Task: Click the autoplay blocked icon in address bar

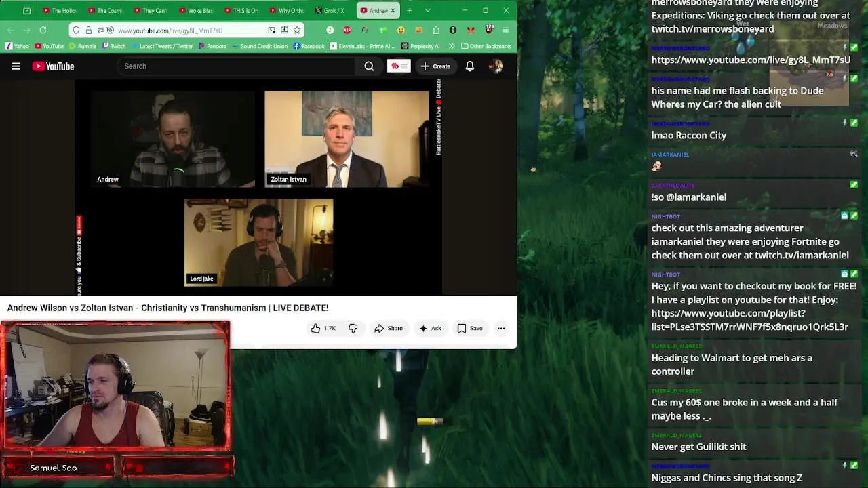Action: [111, 30]
